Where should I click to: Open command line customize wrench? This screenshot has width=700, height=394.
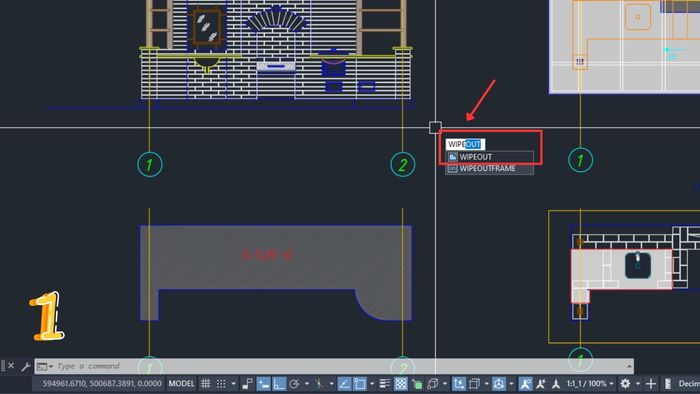[25, 367]
